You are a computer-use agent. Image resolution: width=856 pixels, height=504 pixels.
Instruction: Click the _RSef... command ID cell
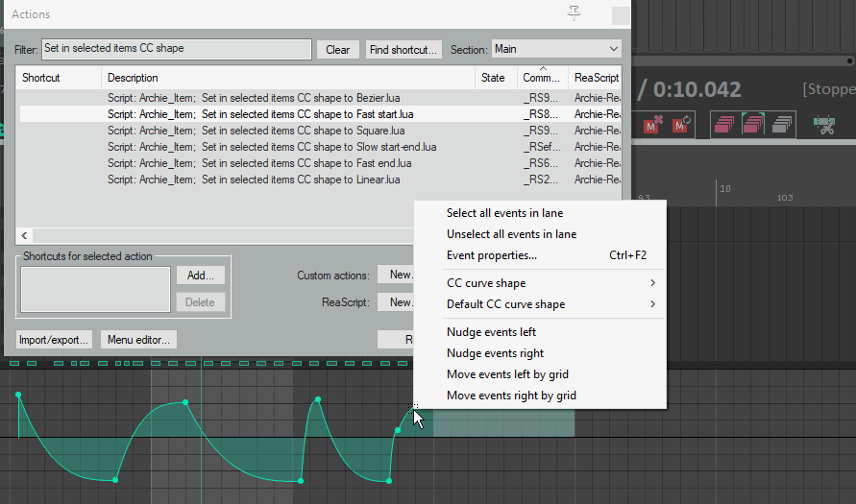[x=542, y=147]
